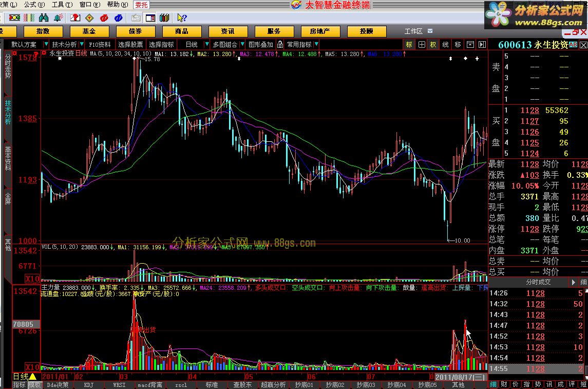
Task: Click the help cursor question icon
Action: (x=182, y=17)
